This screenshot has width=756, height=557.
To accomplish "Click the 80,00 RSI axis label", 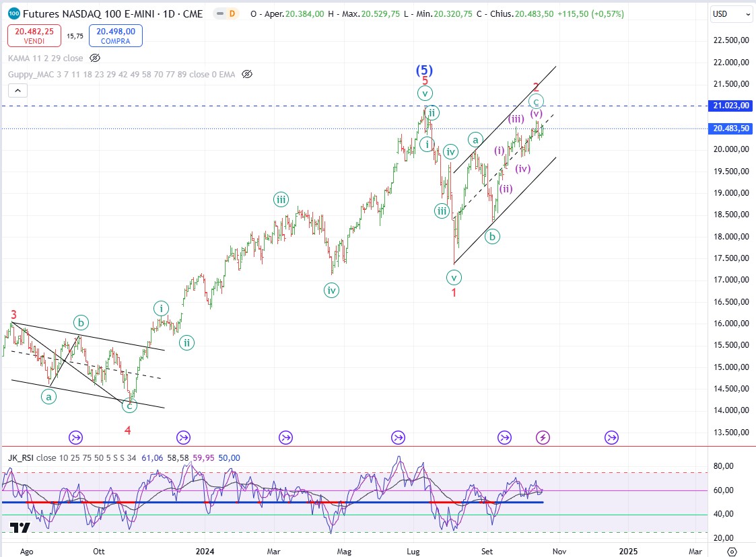I will tap(723, 466).
